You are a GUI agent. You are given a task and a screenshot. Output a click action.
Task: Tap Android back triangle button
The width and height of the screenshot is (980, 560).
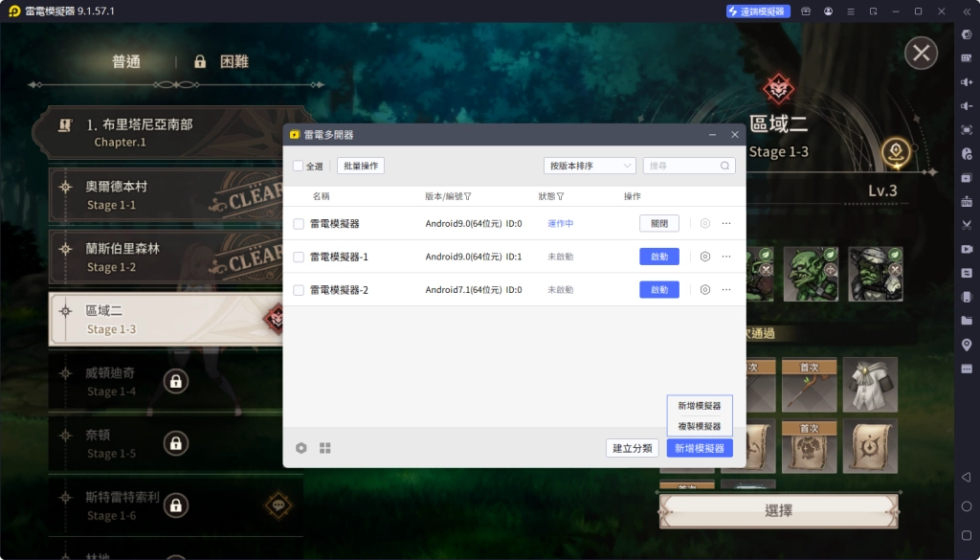(x=967, y=477)
